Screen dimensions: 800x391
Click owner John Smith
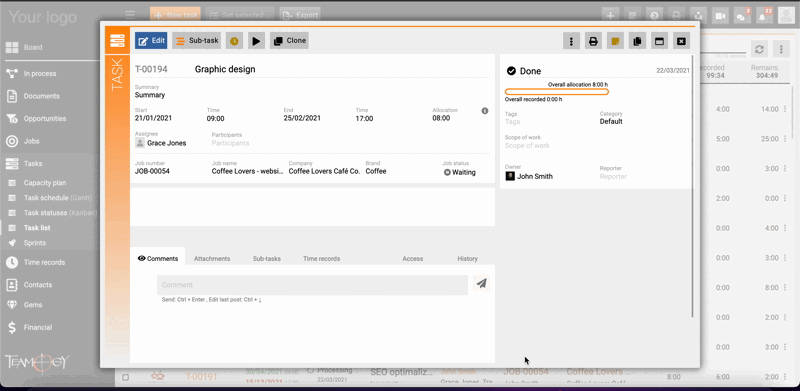529,176
